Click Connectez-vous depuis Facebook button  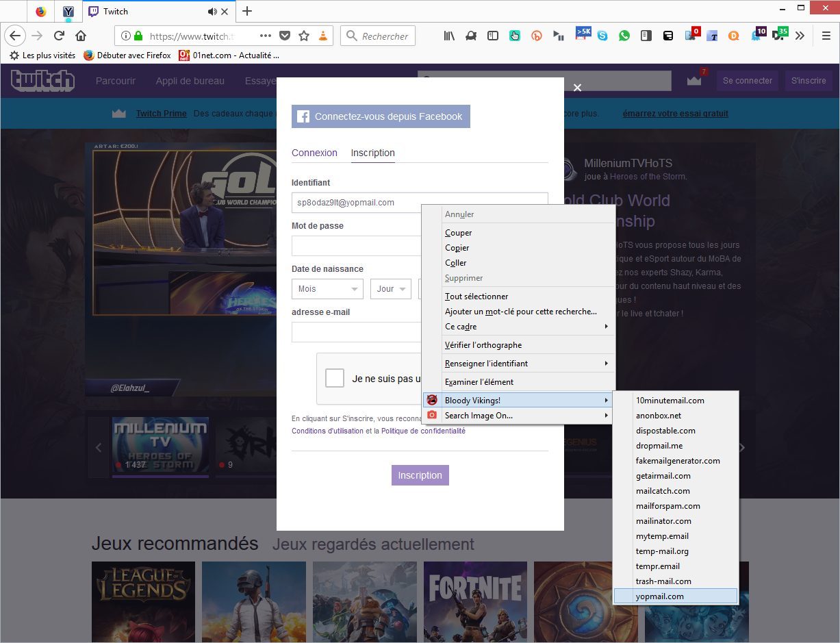coord(381,116)
